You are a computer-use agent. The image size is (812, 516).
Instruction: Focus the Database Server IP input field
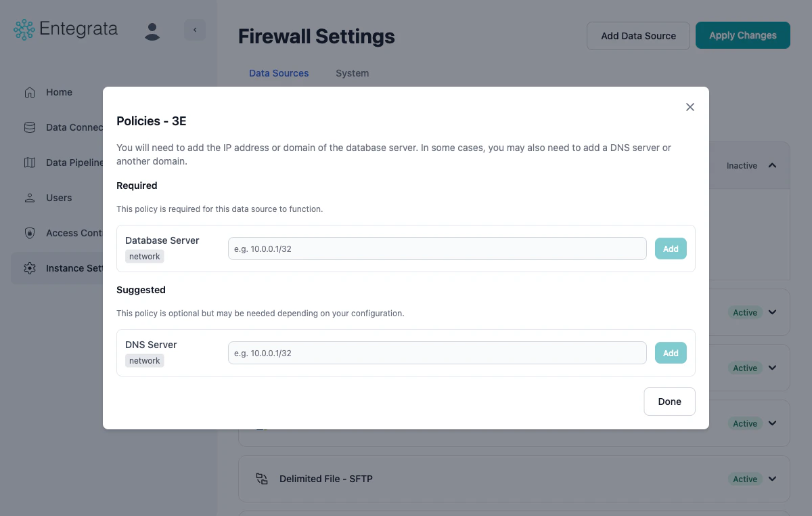[437, 249]
